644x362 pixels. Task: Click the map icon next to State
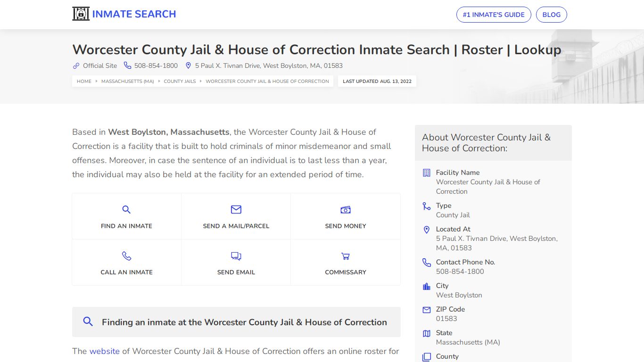(427, 333)
